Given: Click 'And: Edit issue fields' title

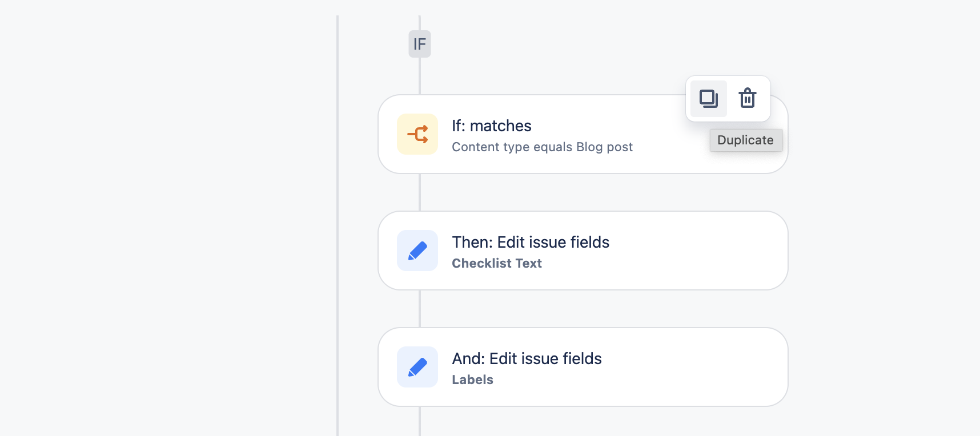Looking at the screenshot, I should click(527, 358).
